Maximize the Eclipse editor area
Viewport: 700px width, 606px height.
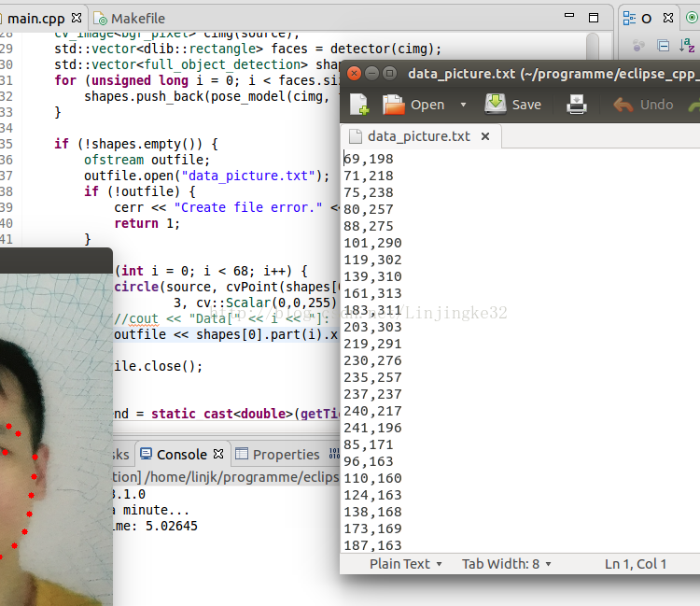pyautogui.click(x=593, y=18)
